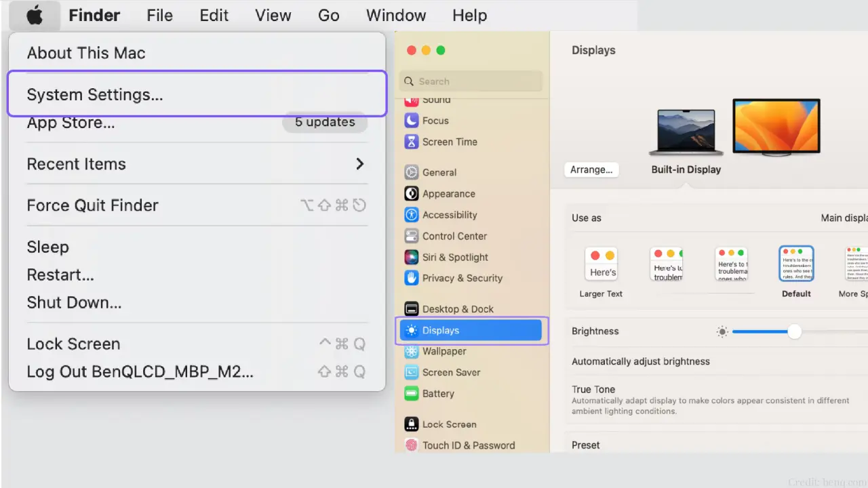
Task: Click the search magnifier icon
Action: (x=409, y=81)
